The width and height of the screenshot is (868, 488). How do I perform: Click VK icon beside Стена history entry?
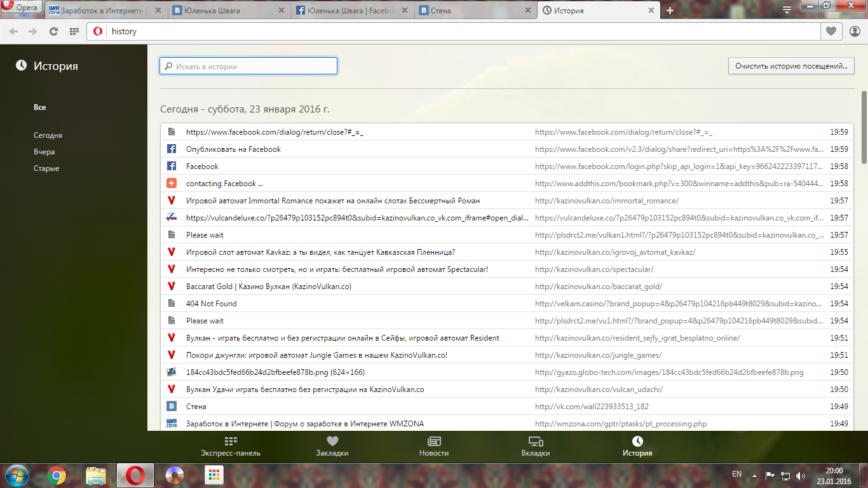tap(171, 407)
